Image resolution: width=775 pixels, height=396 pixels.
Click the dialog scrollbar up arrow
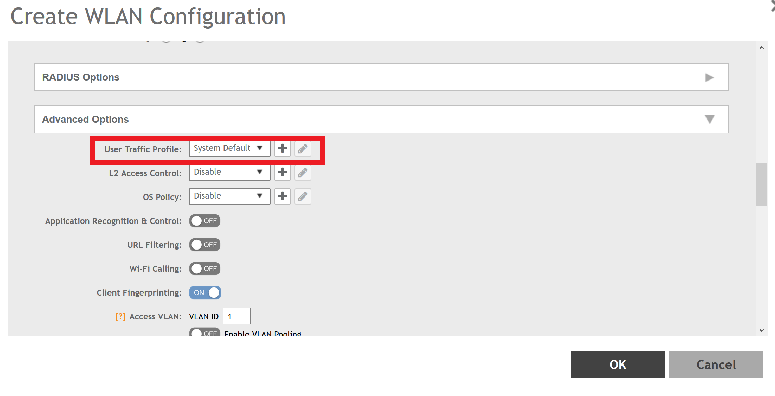click(761, 47)
